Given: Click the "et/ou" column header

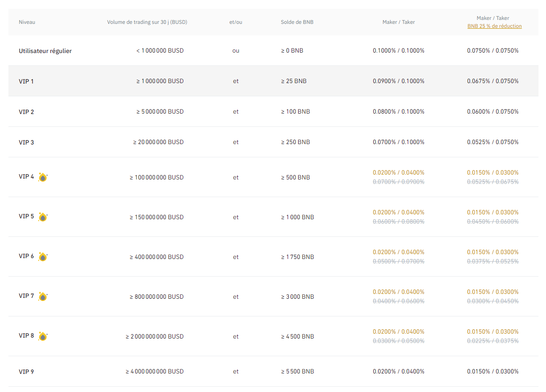Looking at the screenshot, I should 235,22.
